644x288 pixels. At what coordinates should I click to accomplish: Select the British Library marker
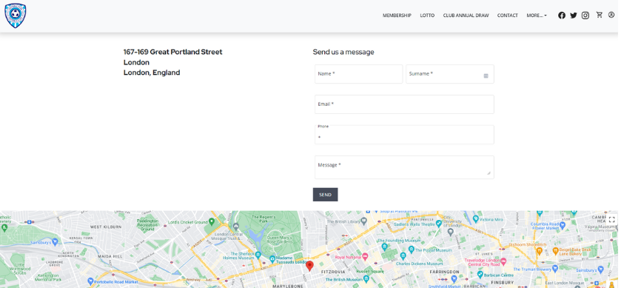[x=363, y=221]
